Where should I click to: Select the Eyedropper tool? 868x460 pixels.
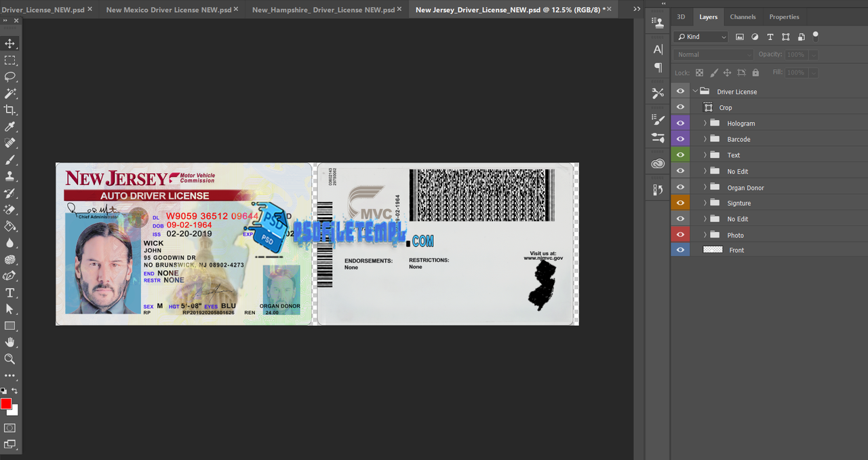click(9, 127)
